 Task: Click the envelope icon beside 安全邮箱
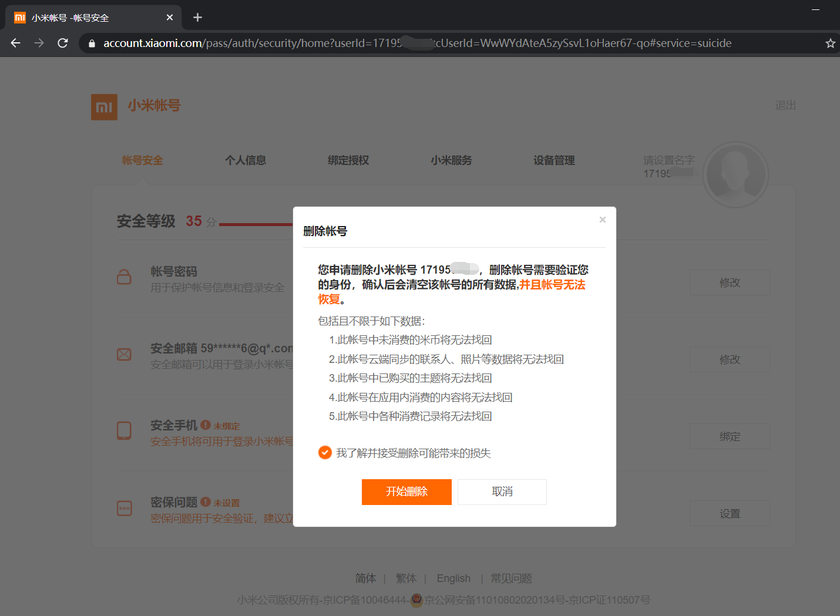(x=124, y=355)
